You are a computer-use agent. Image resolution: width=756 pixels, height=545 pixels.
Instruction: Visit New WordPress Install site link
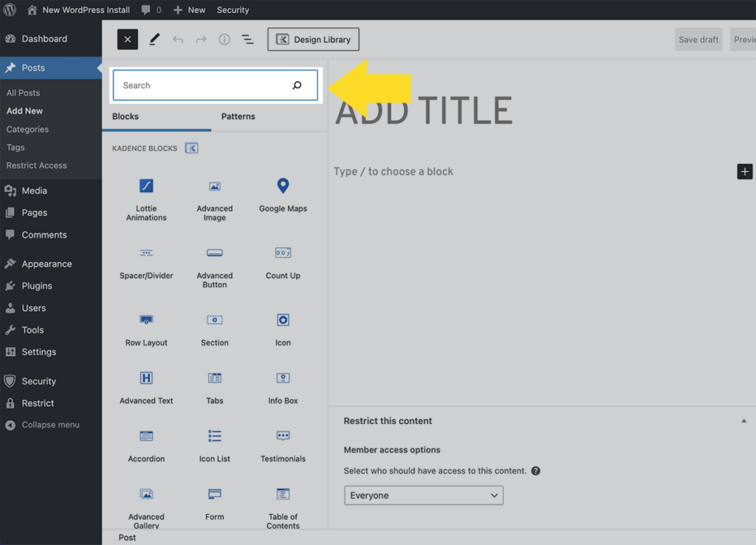tap(78, 10)
